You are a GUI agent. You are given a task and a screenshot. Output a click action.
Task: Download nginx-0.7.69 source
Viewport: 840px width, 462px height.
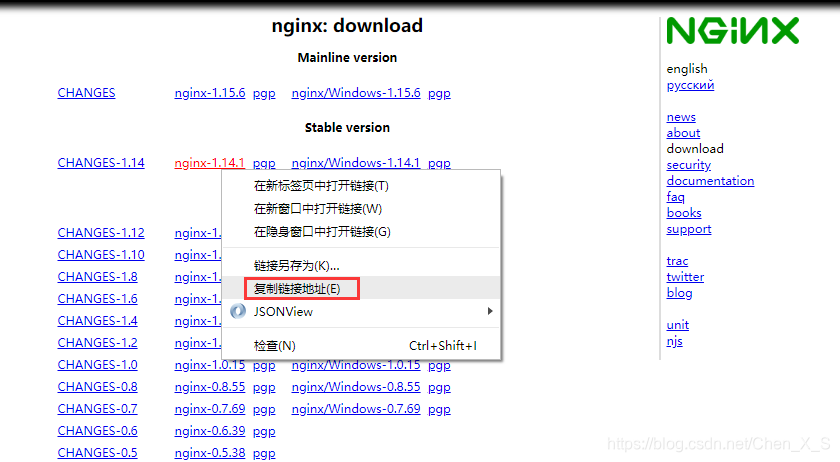tap(209, 409)
